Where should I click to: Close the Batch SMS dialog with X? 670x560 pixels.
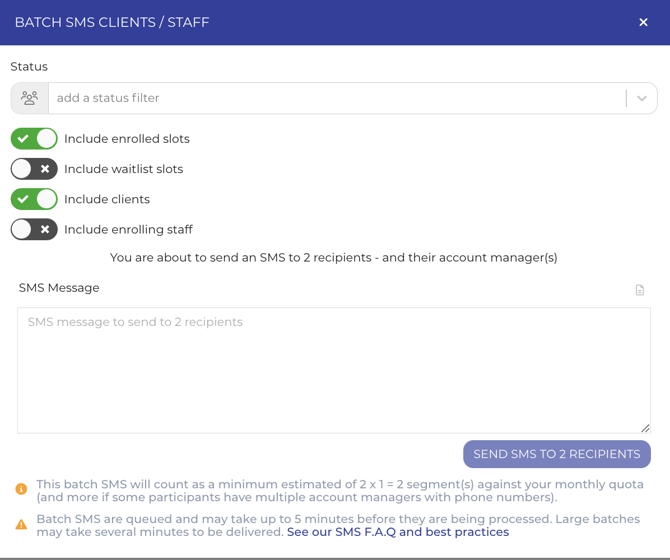[643, 22]
